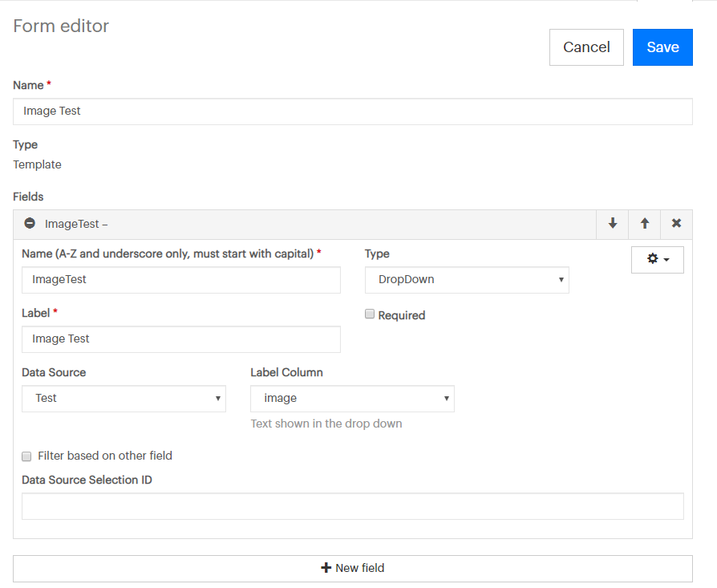This screenshot has height=588, width=717.
Task: Click the form Name input field
Action: pyautogui.click(x=352, y=112)
